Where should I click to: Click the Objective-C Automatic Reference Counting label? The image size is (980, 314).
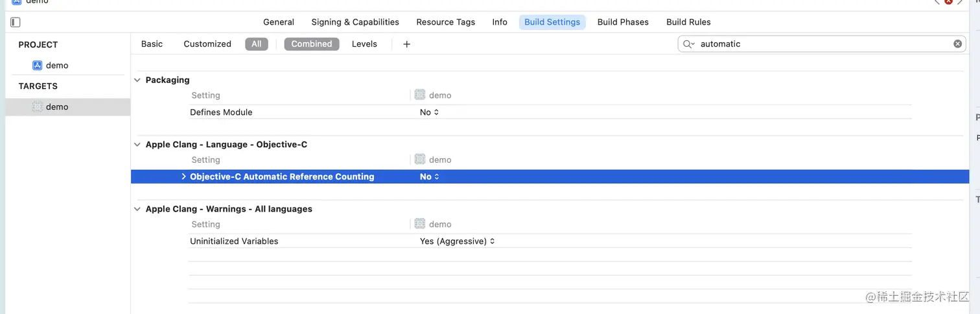click(282, 176)
